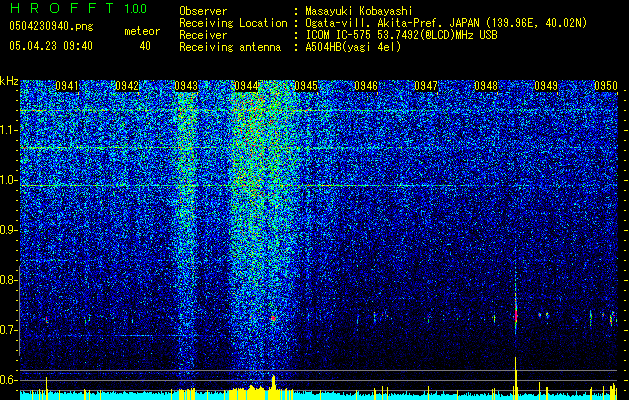
Task: Click the 0945 time marker
Action: (306, 86)
